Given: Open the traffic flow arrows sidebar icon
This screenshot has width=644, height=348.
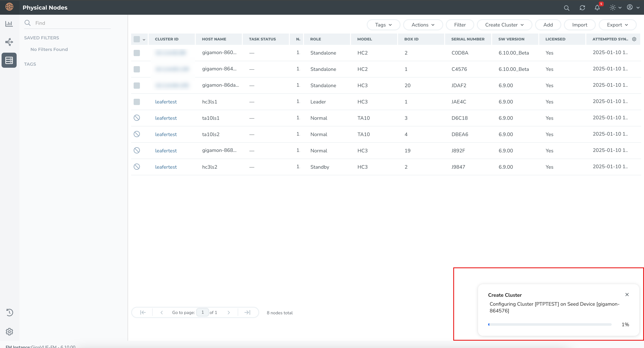Looking at the screenshot, I should (9, 42).
